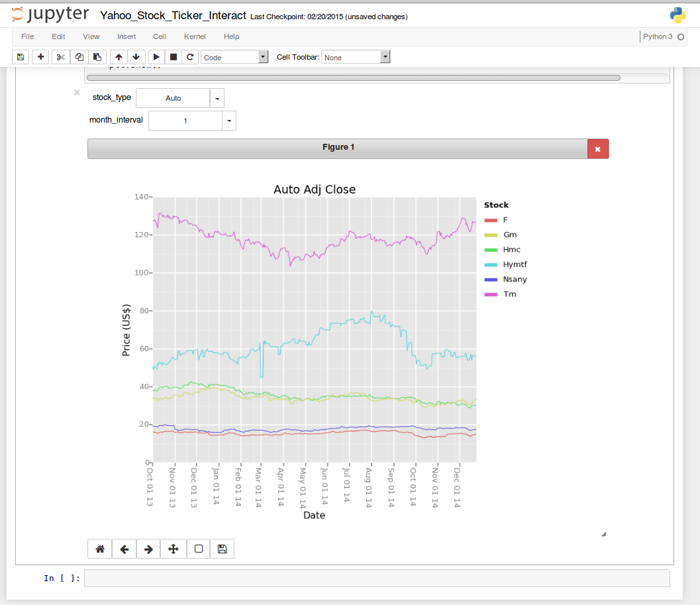Image resolution: width=700 pixels, height=605 pixels.
Task: Click the month_interval widget label
Action: [x=116, y=120]
